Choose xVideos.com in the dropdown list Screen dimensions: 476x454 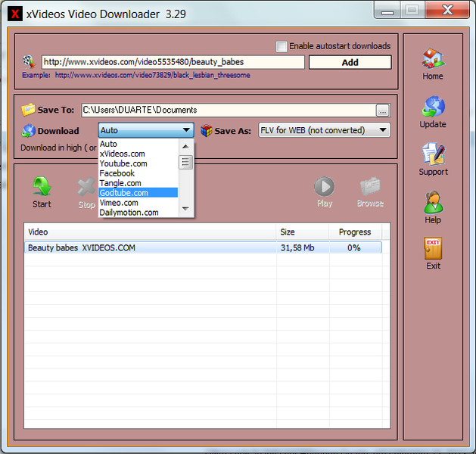(138, 154)
